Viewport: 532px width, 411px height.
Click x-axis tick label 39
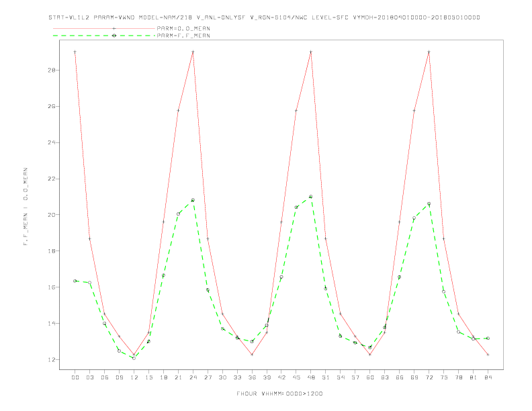[x=267, y=377]
